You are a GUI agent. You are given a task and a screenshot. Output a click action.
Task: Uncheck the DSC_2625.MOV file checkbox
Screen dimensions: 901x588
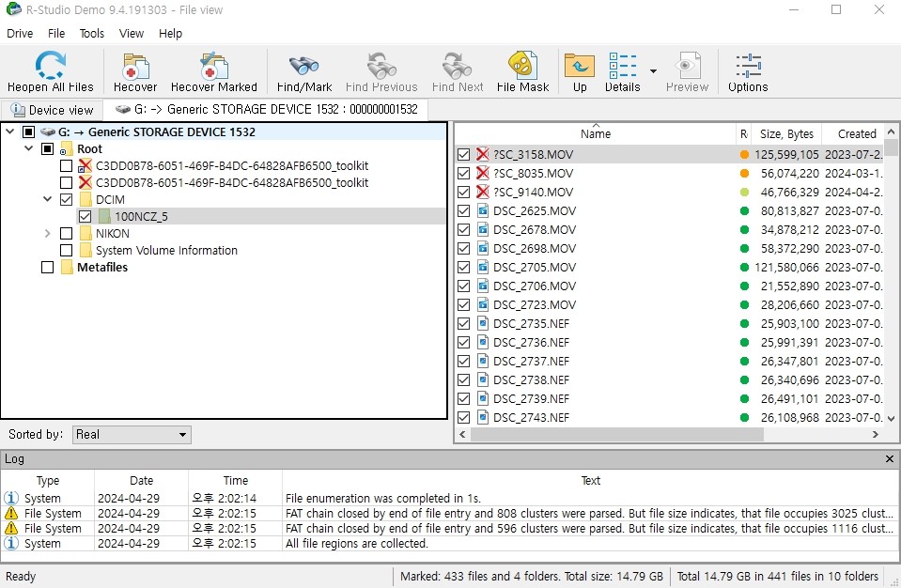[x=464, y=210]
